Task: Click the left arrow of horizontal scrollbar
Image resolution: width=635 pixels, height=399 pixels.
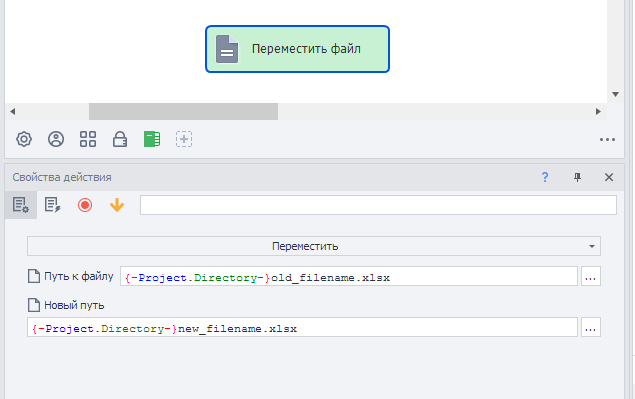Action: 13,111
